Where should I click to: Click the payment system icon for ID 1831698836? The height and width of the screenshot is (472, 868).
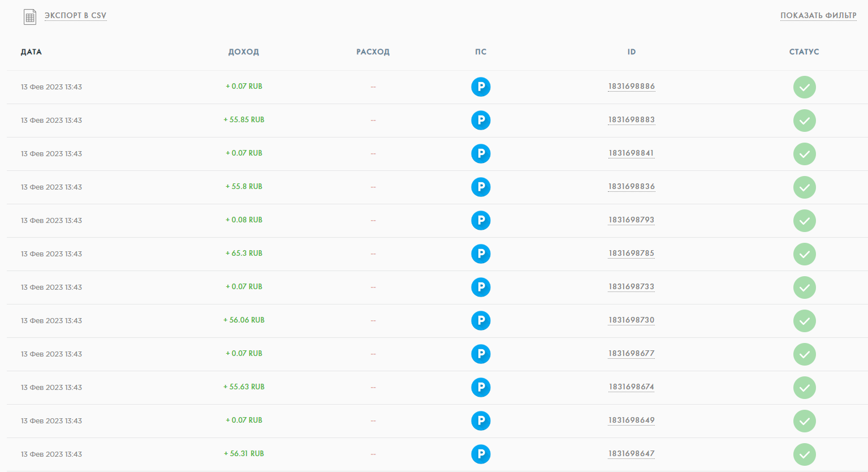481,187
